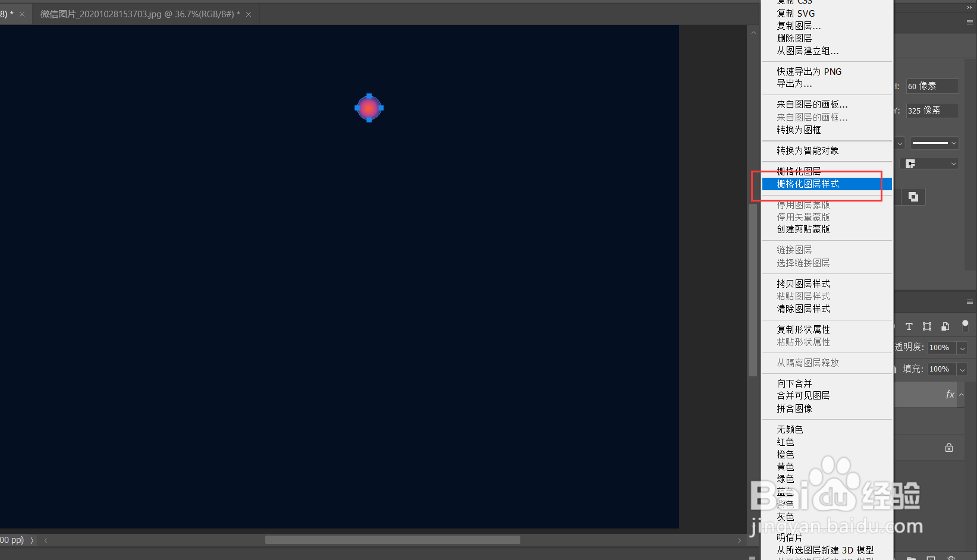Set layer color label to 绿色

click(786, 479)
